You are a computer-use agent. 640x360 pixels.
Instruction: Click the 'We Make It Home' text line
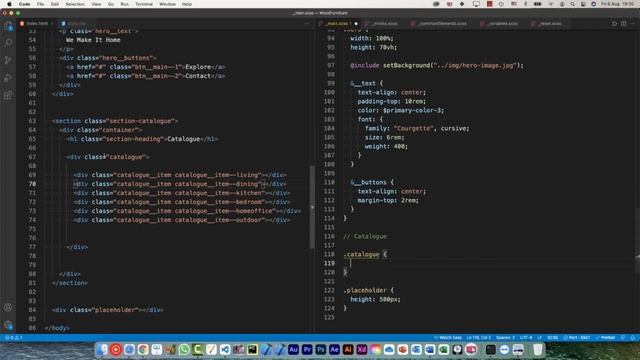coord(93,40)
